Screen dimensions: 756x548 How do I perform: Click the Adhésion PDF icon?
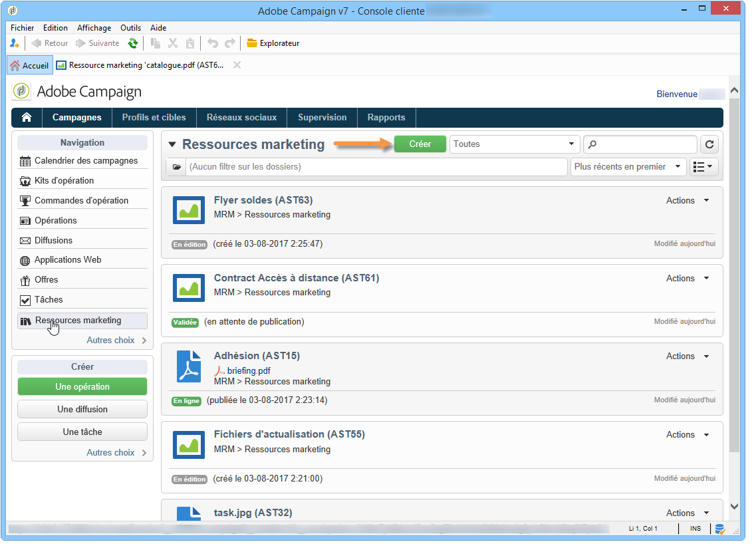(189, 366)
